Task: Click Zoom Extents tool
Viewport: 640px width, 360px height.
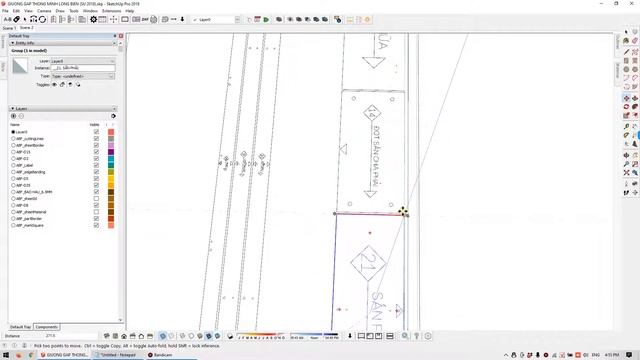Action: click(x=626, y=173)
